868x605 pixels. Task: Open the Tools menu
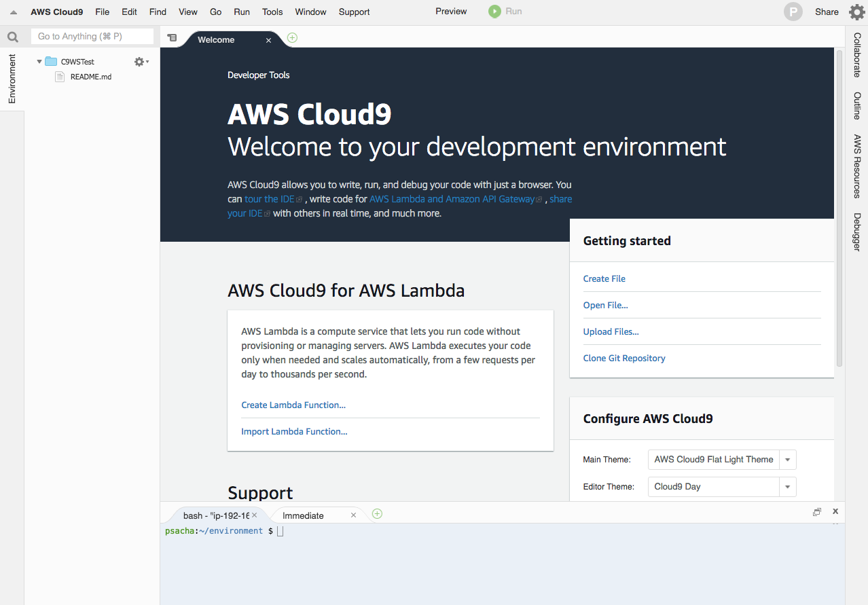pyautogui.click(x=272, y=12)
